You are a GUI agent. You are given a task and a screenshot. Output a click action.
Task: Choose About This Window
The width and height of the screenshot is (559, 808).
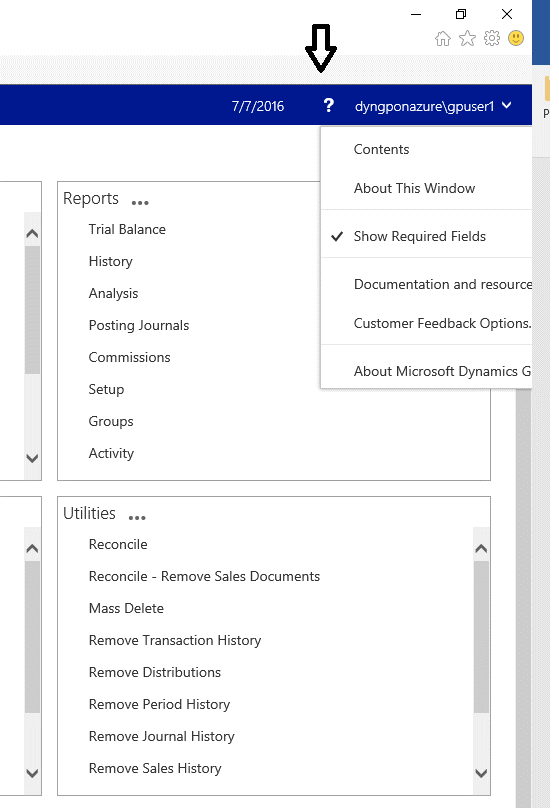(x=414, y=188)
